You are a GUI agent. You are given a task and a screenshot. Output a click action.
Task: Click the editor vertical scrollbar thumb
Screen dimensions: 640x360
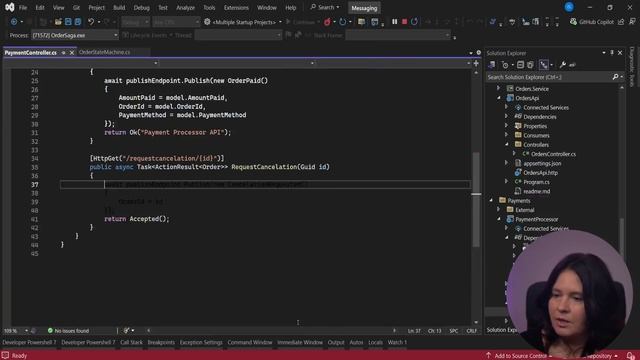pos(476,200)
